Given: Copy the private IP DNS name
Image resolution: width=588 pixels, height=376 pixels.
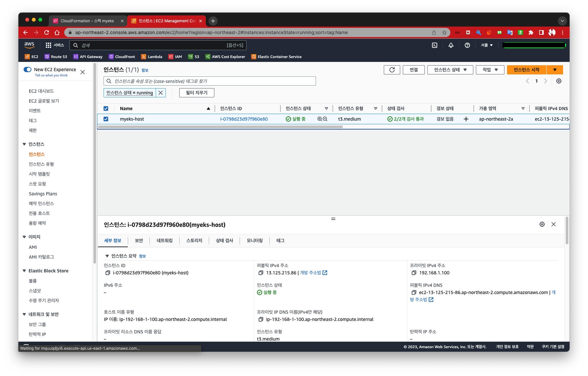Looking at the screenshot, I should [261, 319].
